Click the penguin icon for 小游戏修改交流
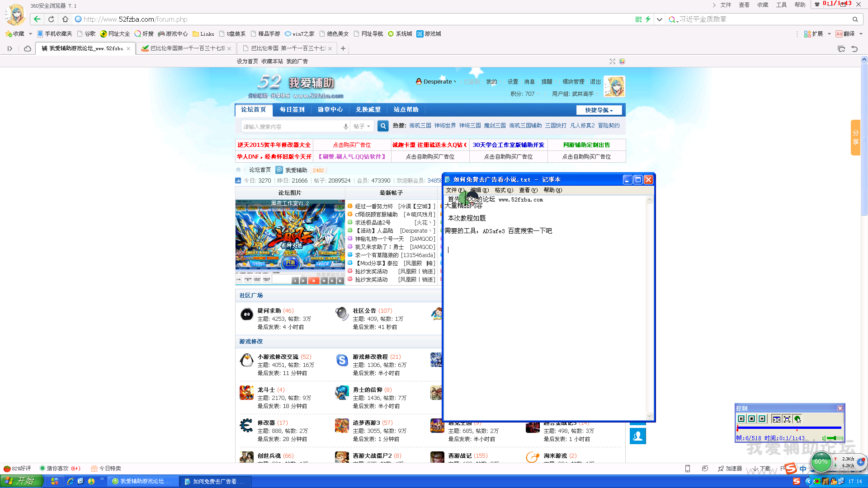Screen dimensions: 868x488 [x=246, y=360]
